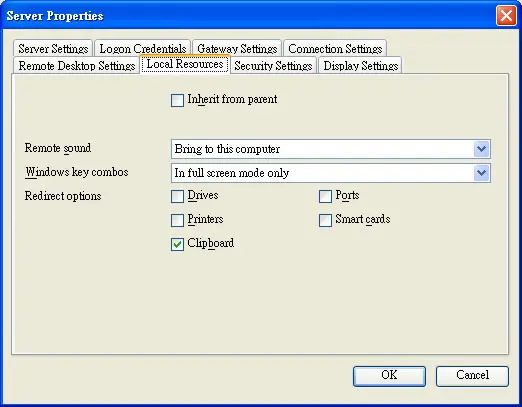The image size is (522, 407).
Task: Switch to the Display Settings tab
Action: click(x=360, y=65)
